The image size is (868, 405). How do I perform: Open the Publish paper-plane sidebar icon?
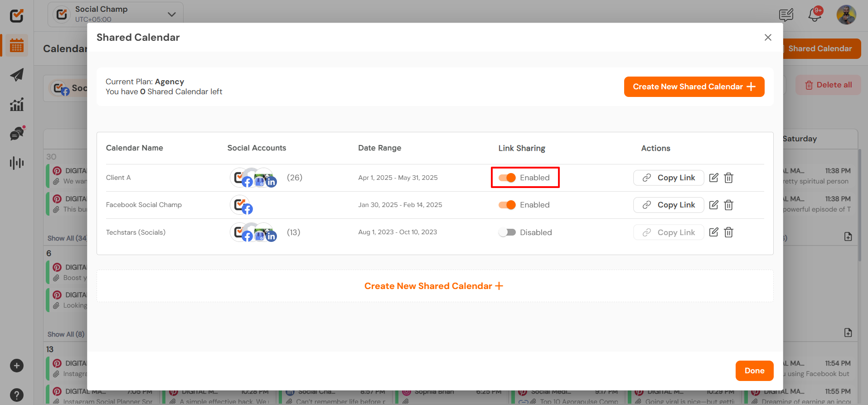click(17, 75)
